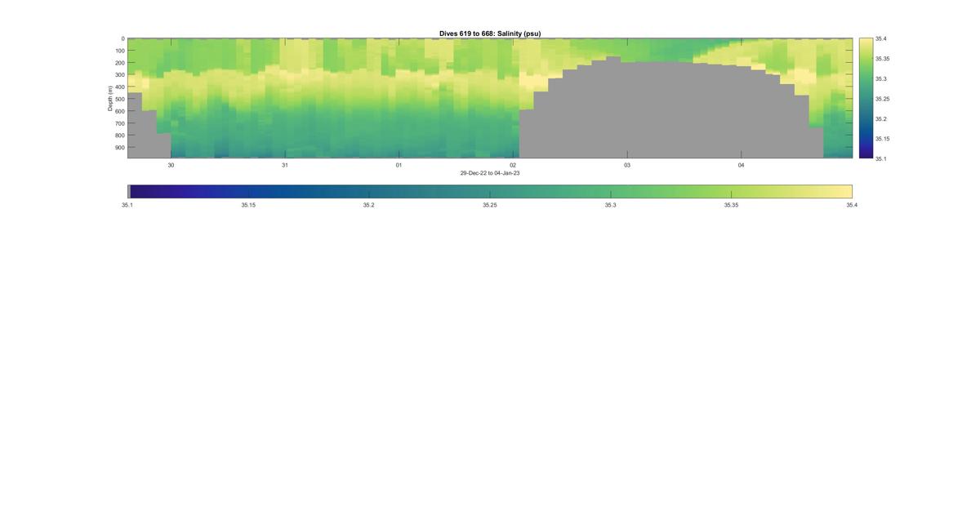Click '35.4' label on the vertical colorbar

[x=881, y=39]
